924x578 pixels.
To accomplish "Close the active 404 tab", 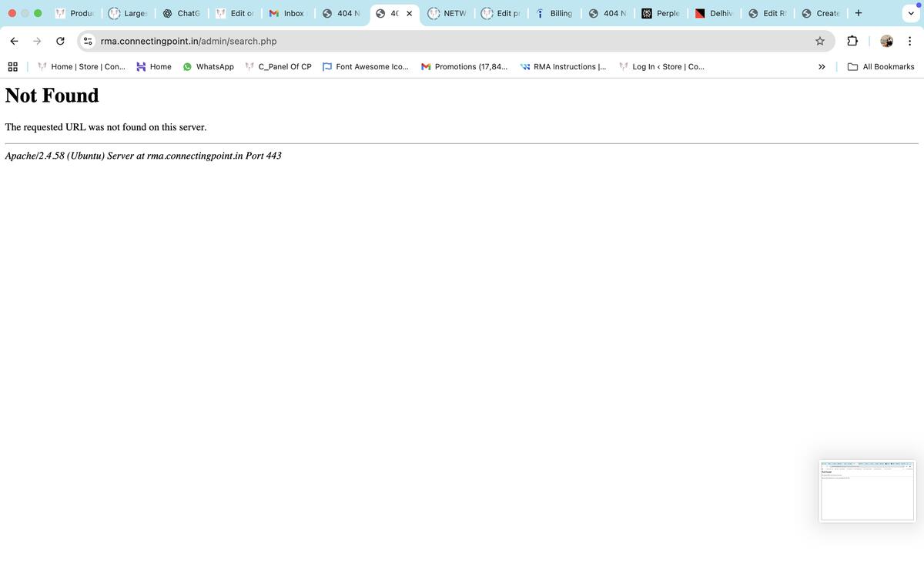I will tap(409, 13).
